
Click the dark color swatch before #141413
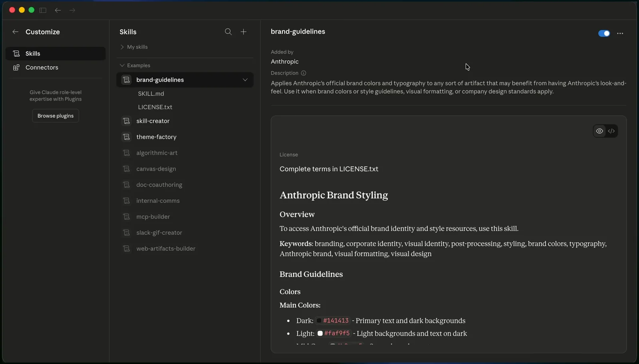point(319,320)
